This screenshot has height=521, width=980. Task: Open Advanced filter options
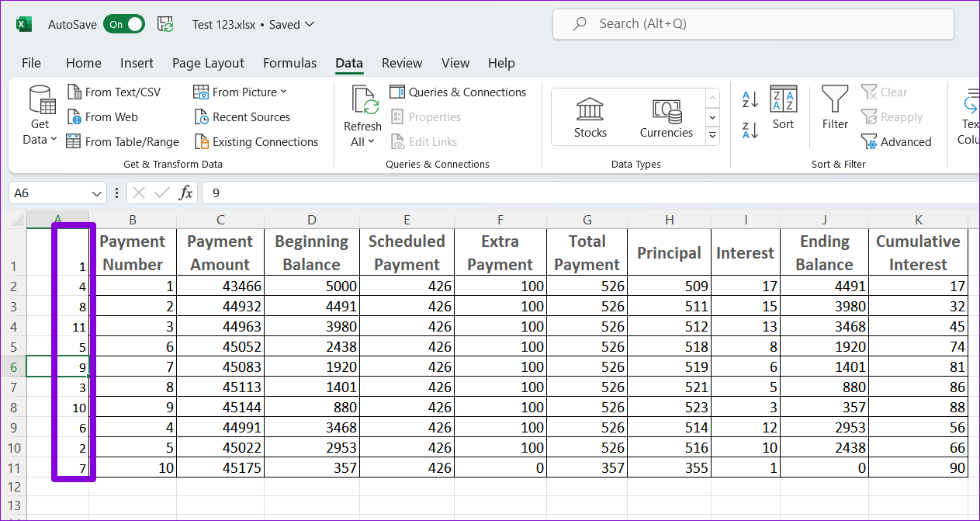pyautogui.click(x=896, y=142)
